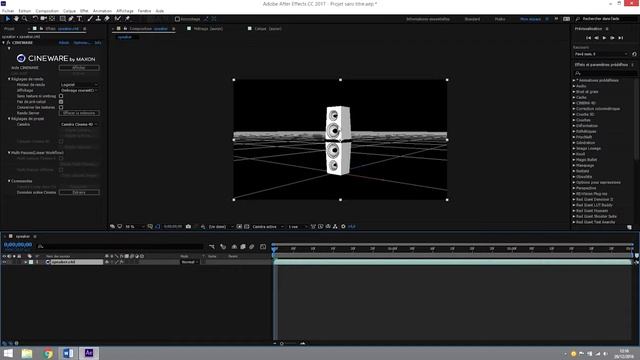Open the Effet menu

(x=84, y=11)
